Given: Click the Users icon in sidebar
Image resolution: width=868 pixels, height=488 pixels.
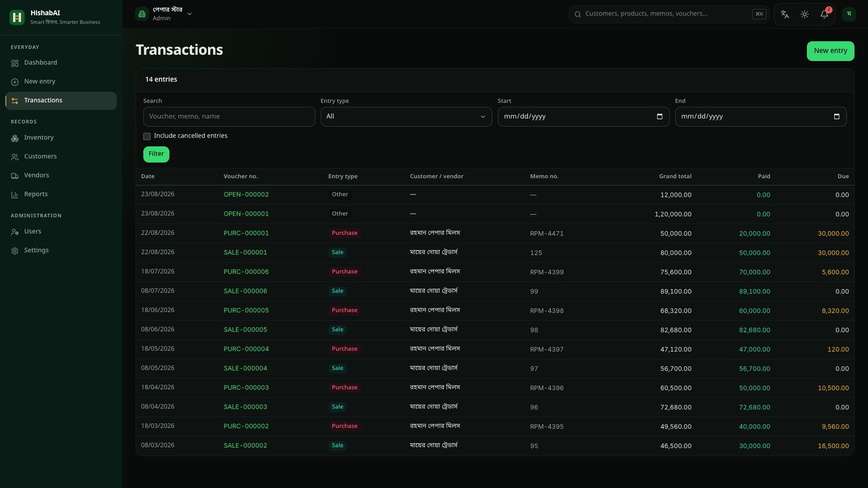Looking at the screenshot, I should point(15,232).
